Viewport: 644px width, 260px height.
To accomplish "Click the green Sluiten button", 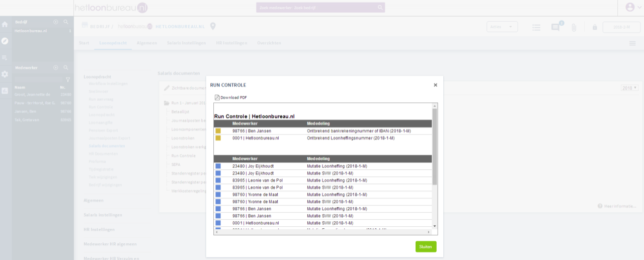I will (x=426, y=246).
